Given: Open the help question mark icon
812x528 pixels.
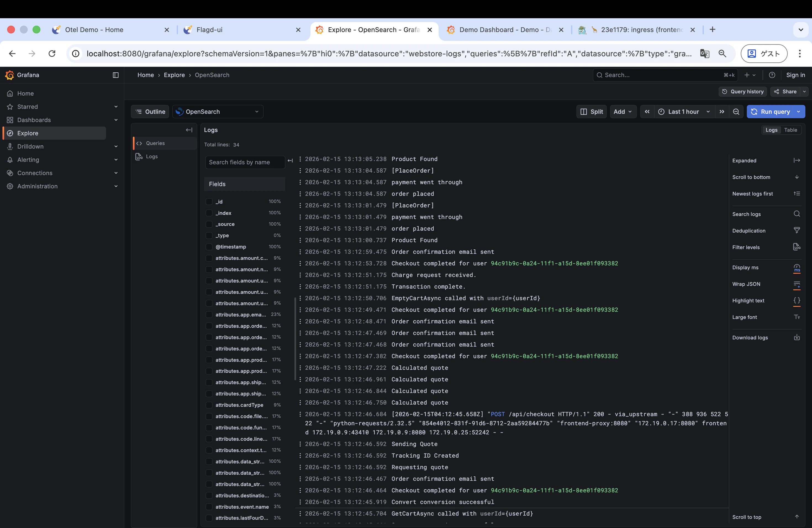Looking at the screenshot, I should point(772,75).
